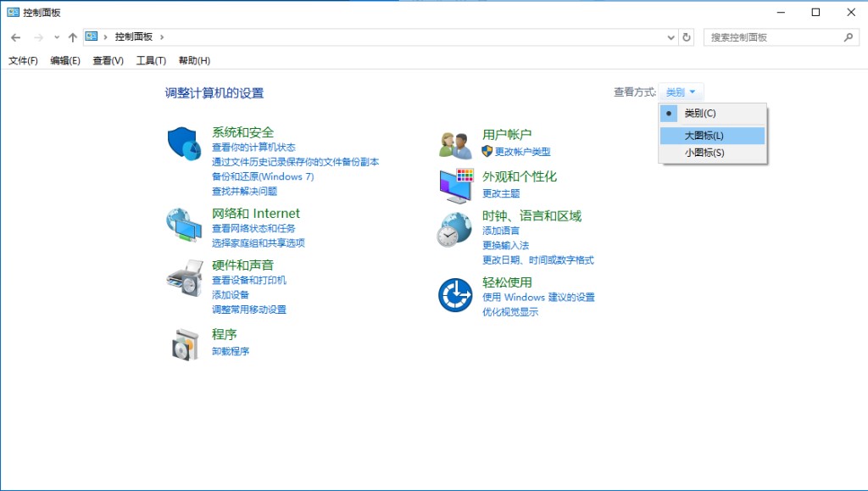The height and width of the screenshot is (491, 868).
Task: Click 更换输入法 link
Action: click(x=505, y=245)
